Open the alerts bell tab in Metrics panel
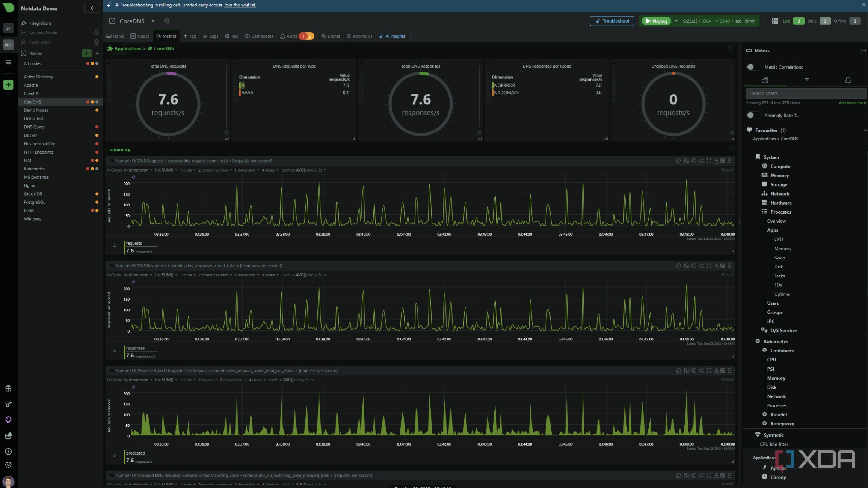 point(848,80)
